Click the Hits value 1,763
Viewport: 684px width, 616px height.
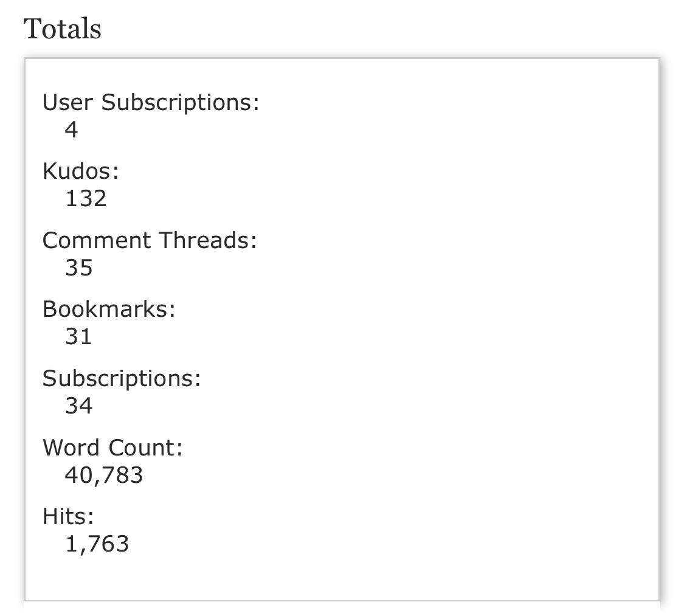coord(97,544)
